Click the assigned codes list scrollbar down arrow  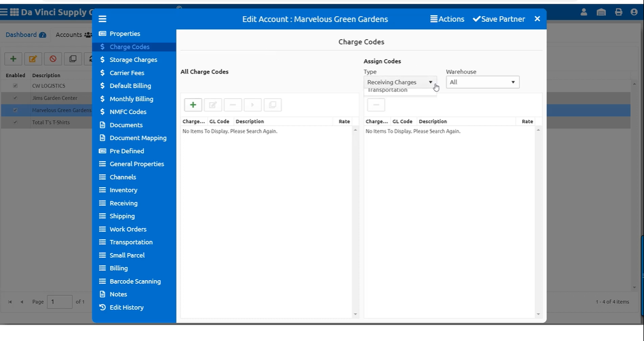[538, 314]
